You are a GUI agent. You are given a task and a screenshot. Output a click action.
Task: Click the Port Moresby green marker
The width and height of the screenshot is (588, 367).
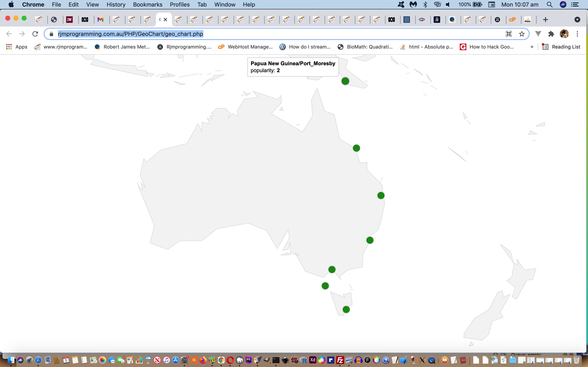click(345, 81)
